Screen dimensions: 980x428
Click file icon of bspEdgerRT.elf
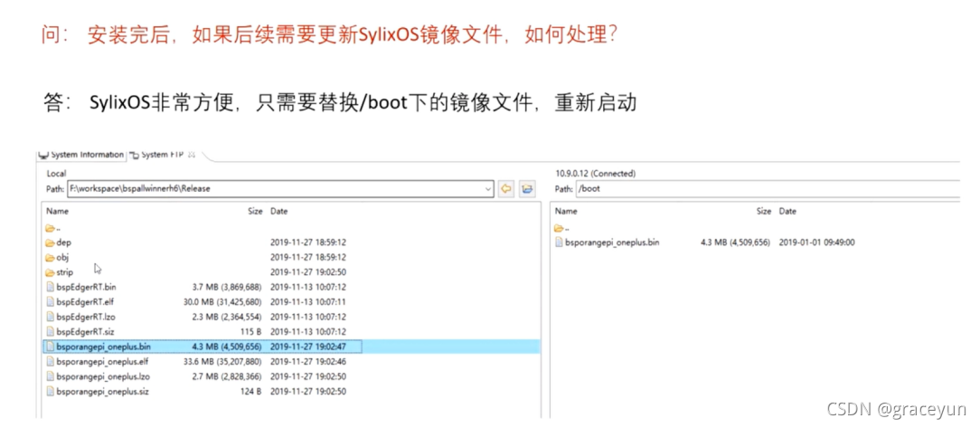click(x=50, y=301)
